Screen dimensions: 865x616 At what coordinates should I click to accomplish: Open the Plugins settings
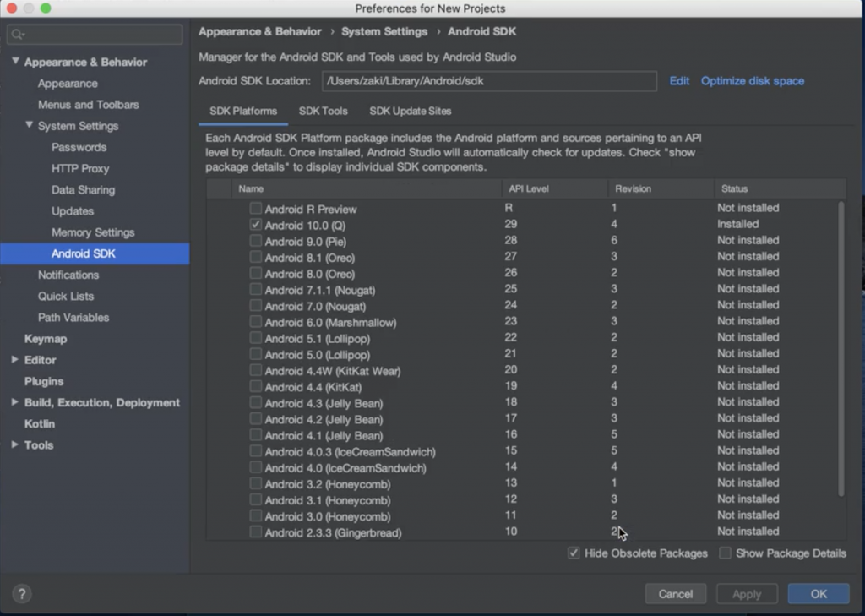[44, 381]
